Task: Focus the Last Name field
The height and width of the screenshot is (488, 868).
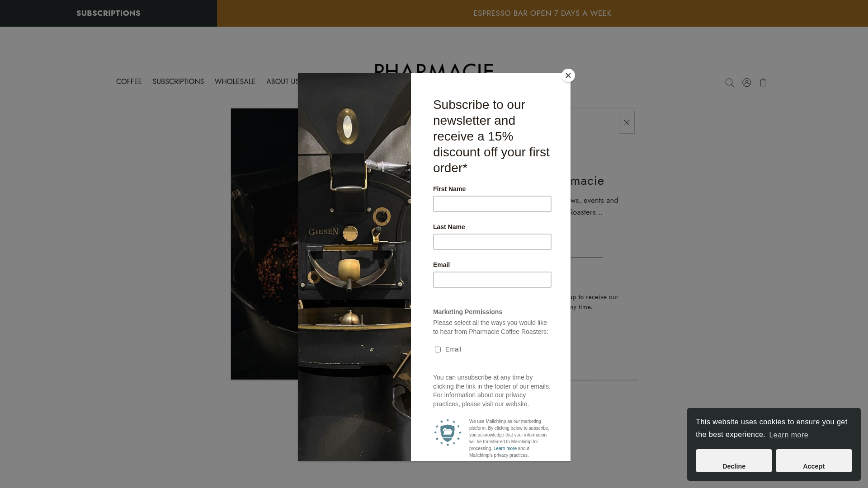Action: pyautogui.click(x=492, y=242)
